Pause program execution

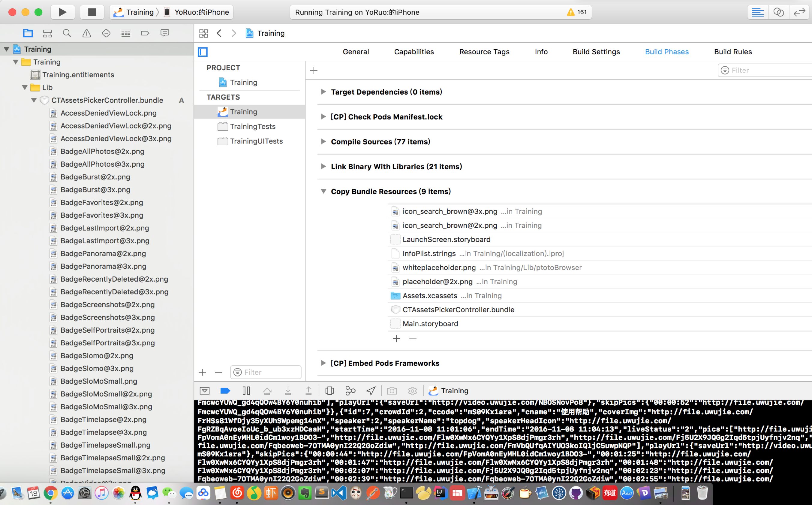coord(246,390)
